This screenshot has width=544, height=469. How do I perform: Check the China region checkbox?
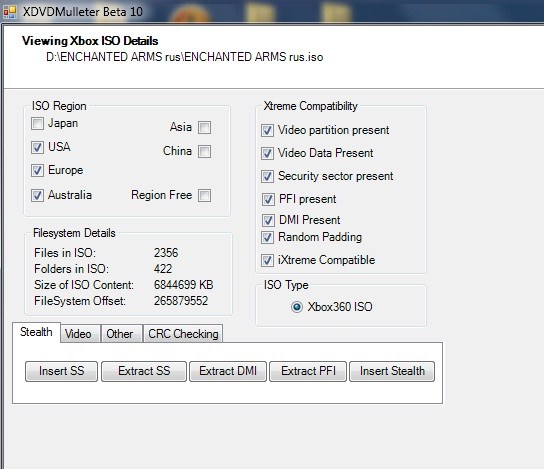tap(204, 152)
